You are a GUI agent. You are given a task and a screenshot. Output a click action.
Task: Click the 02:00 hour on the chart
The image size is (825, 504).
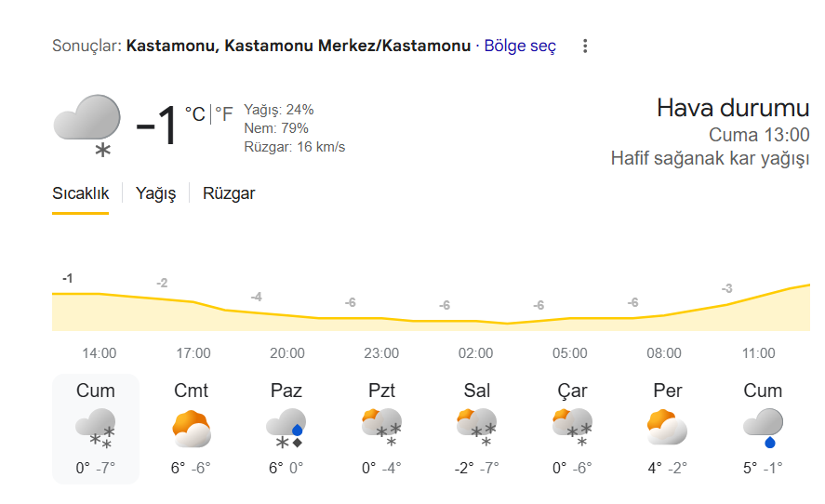(476, 353)
